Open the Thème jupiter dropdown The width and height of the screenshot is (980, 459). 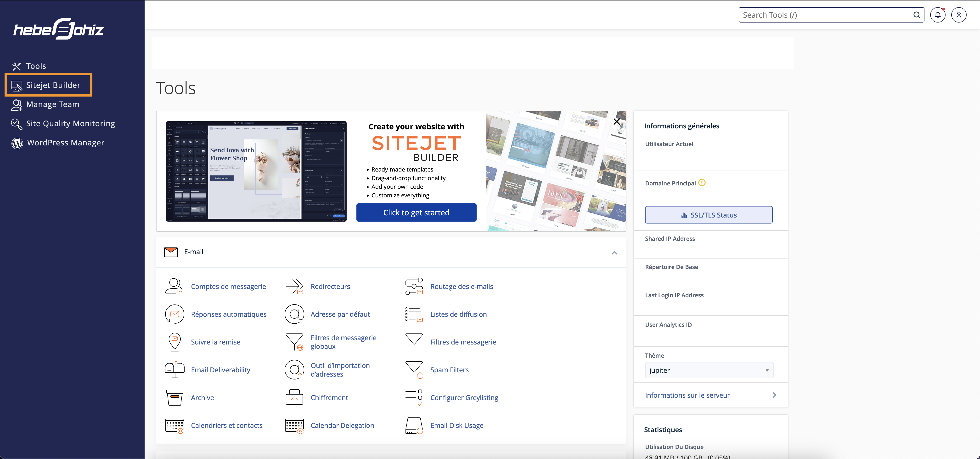coord(709,370)
